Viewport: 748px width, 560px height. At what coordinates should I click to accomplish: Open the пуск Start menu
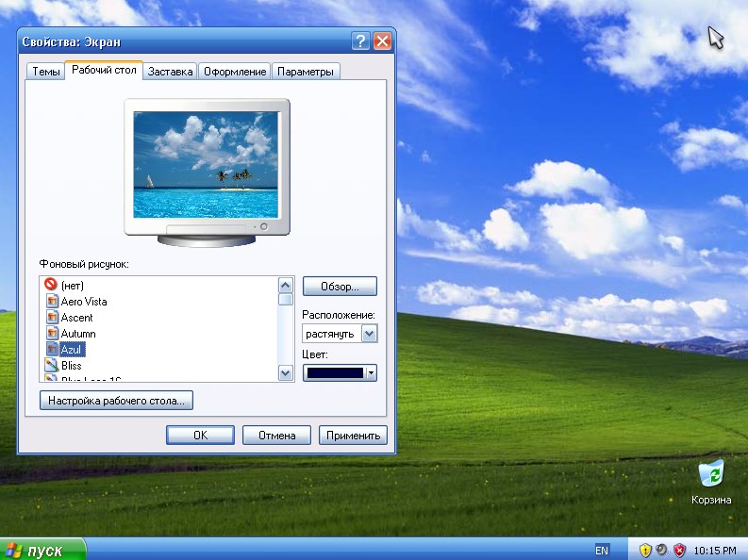click(43, 550)
